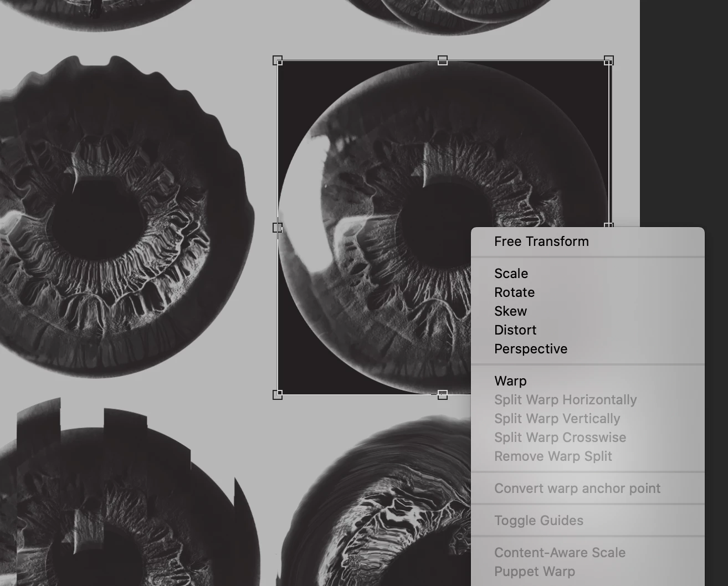Click the Puppet Warp entry
The width and height of the screenshot is (728, 586).
coord(587,572)
